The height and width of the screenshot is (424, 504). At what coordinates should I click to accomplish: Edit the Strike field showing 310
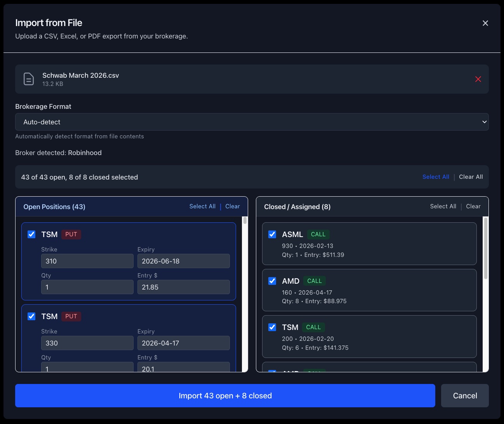pos(87,261)
